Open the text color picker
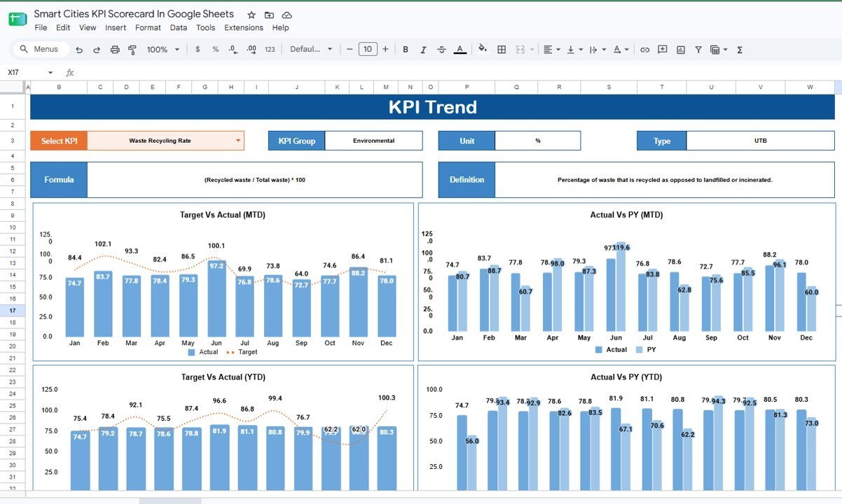This screenshot has height=504, width=842. tap(460, 50)
